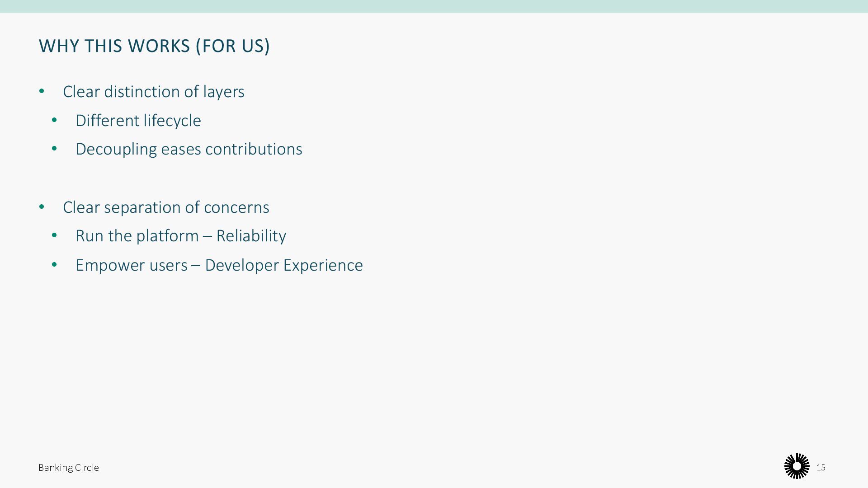This screenshot has height=488, width=868.
Task: Select the 'Clear distinction of layers' bullet
Action: pos(153,92)
